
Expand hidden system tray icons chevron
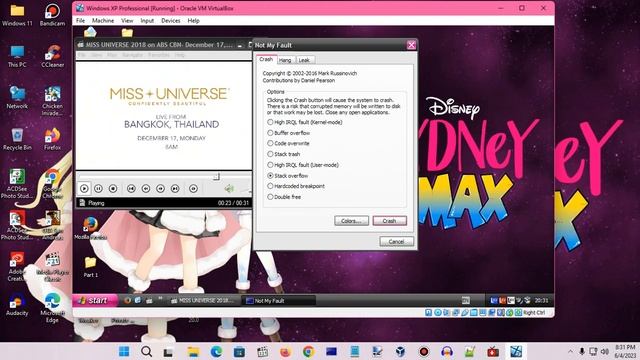[570, 351]
